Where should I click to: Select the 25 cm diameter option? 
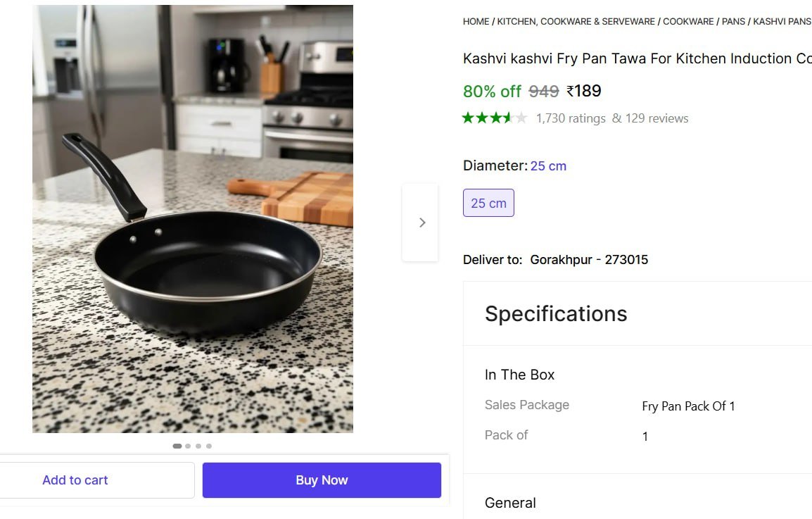pos(488,203)
